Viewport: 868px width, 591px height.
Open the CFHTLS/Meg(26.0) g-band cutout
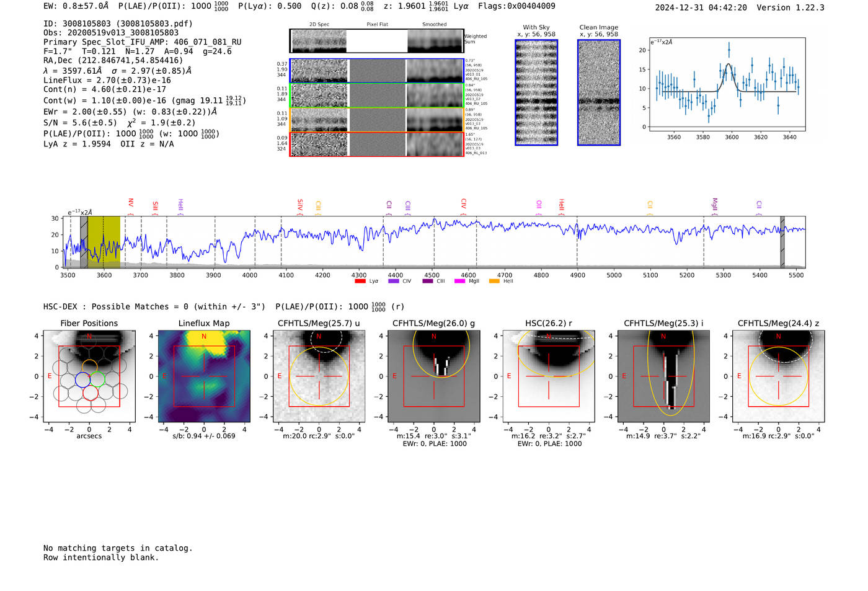433,376
